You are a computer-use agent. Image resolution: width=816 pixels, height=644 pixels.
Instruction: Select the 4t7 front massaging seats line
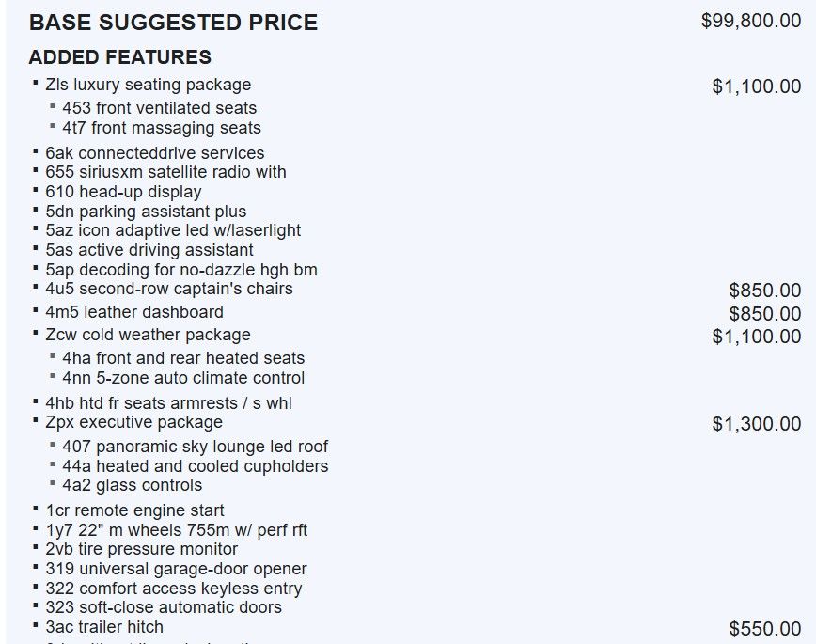click(x=161, y=128)
